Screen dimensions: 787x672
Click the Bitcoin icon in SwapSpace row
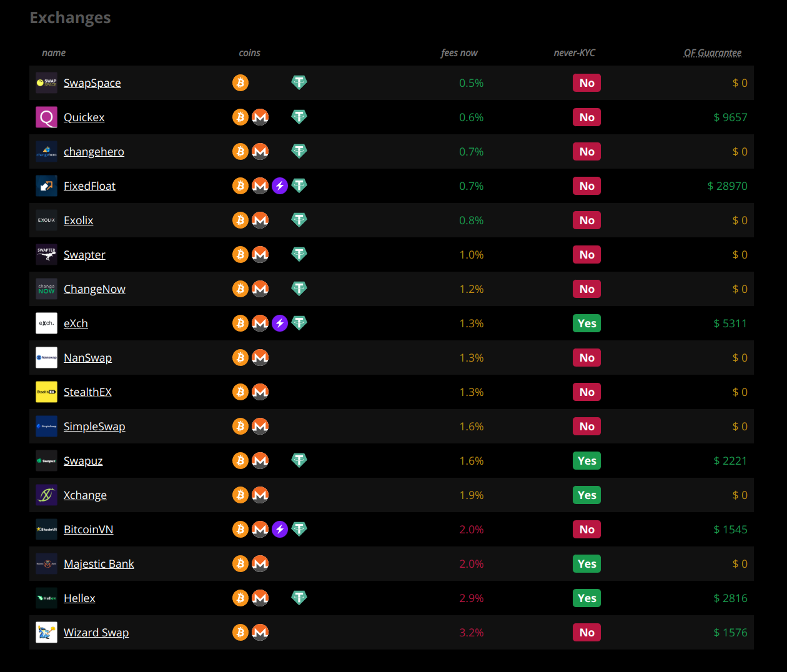[240, 82]
